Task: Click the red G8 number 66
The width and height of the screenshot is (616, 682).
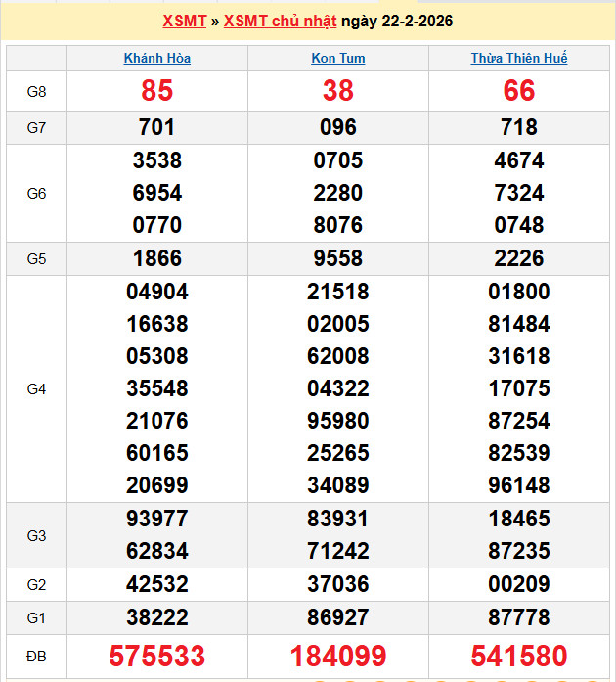Action: click(x=519, y=91)
